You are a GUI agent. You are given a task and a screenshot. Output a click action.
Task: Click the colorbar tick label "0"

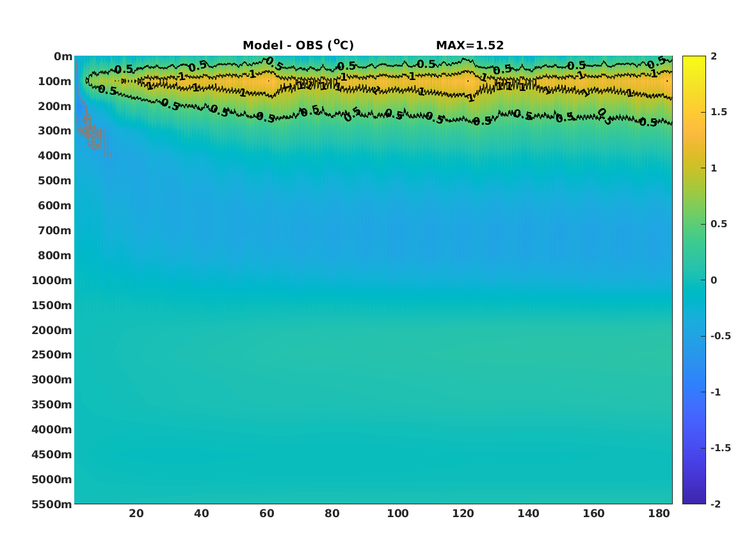(x=714, y=280)
